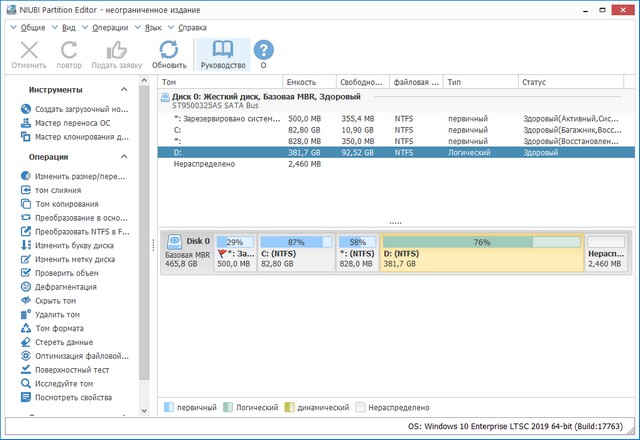Screen dimensions: 640x440
Task: Collapse the Операции section
Action: pyautogui.click(x=124, y=157)
